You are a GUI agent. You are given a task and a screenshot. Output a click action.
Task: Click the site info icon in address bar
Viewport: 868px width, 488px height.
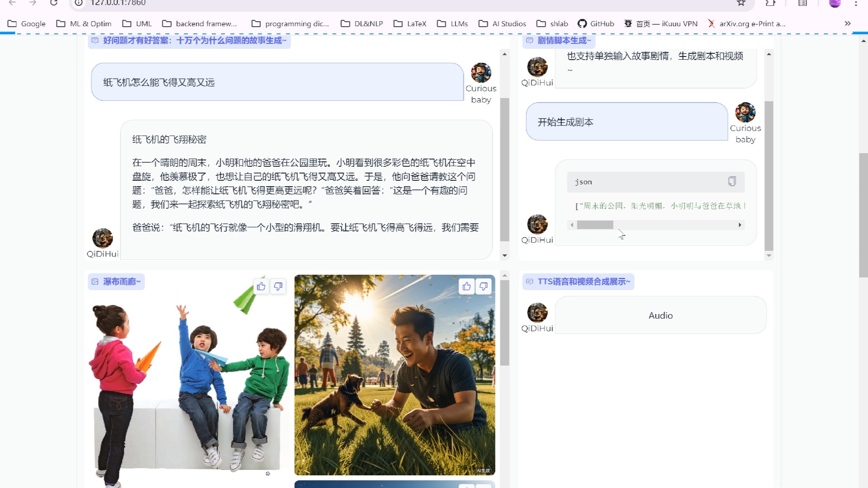pos(79,3)
